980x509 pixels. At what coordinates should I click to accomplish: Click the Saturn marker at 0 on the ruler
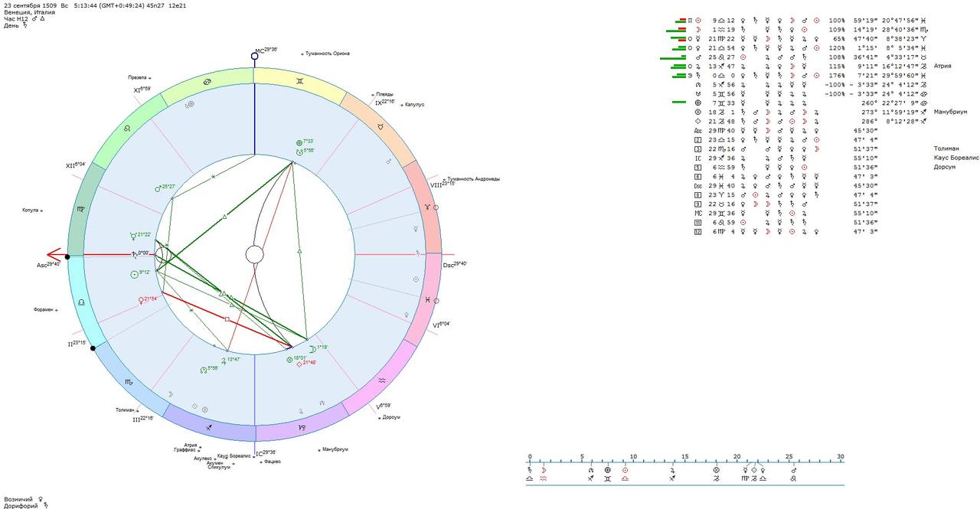tap(530, 470)
